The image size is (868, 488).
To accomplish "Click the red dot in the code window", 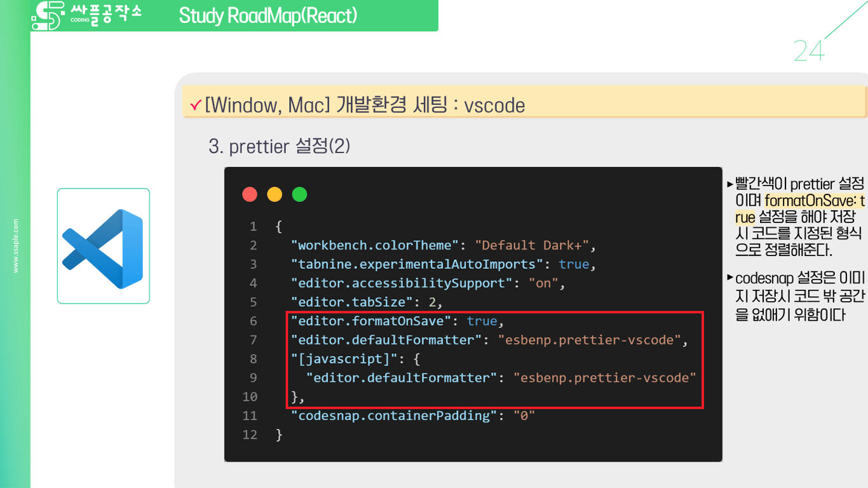I will [250, 194].
